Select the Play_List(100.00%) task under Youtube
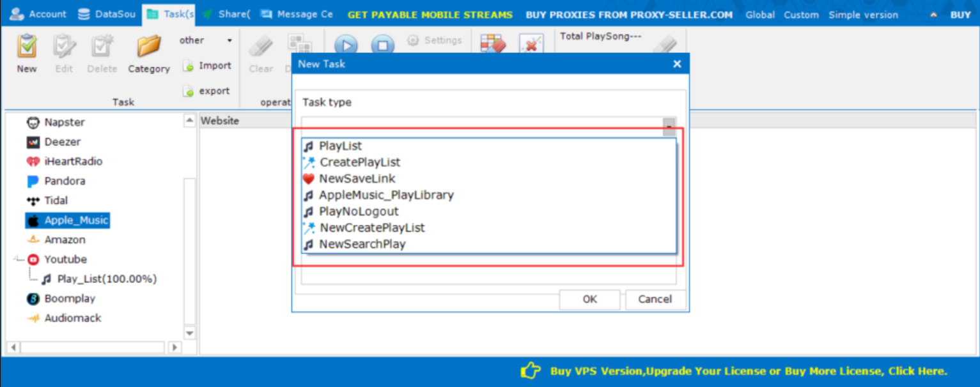980x387 pixels. (x=99, y=279)
